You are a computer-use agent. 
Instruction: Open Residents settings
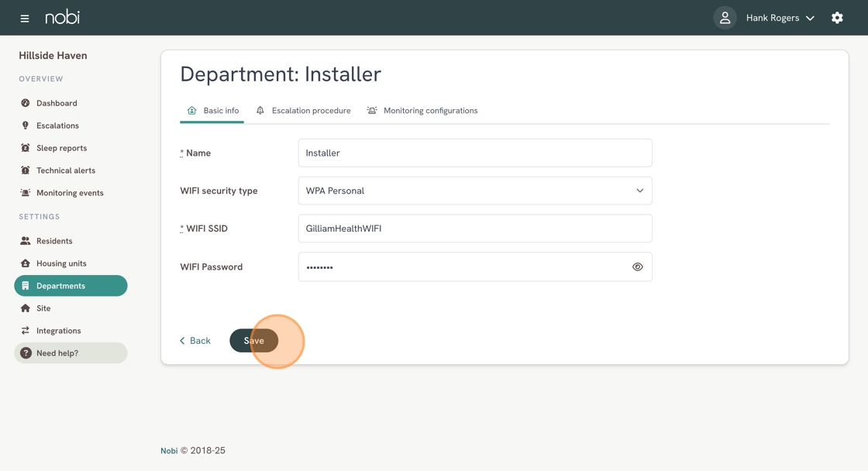click(x=54, y=241)
